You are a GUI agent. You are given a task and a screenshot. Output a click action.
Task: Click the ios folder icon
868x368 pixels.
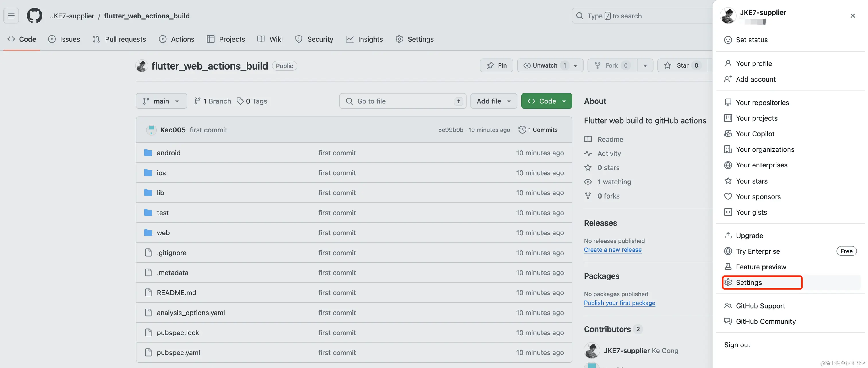point(148,173)
